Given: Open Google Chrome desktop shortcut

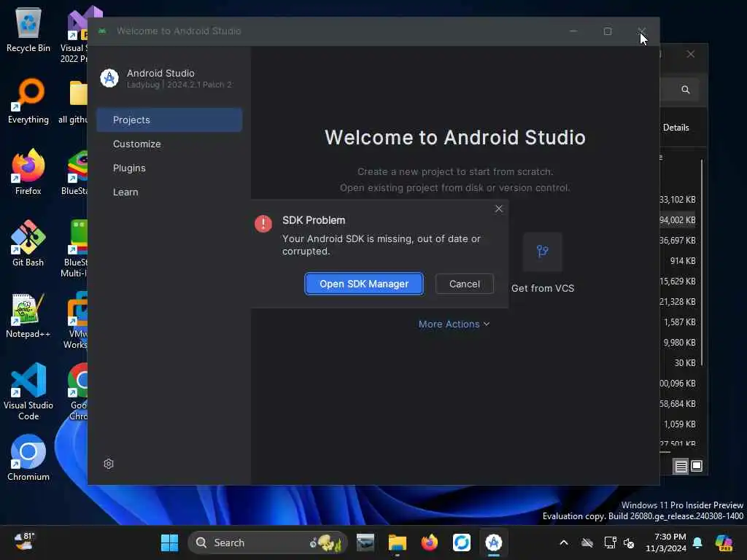Looking at the screenshot, I should 78,392.
